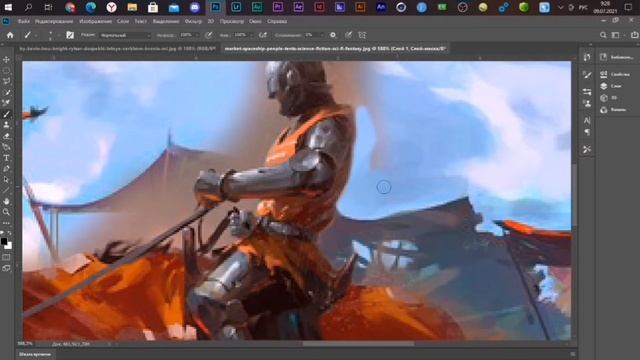
Task: Select the Line shape tool
Action: 6,190
